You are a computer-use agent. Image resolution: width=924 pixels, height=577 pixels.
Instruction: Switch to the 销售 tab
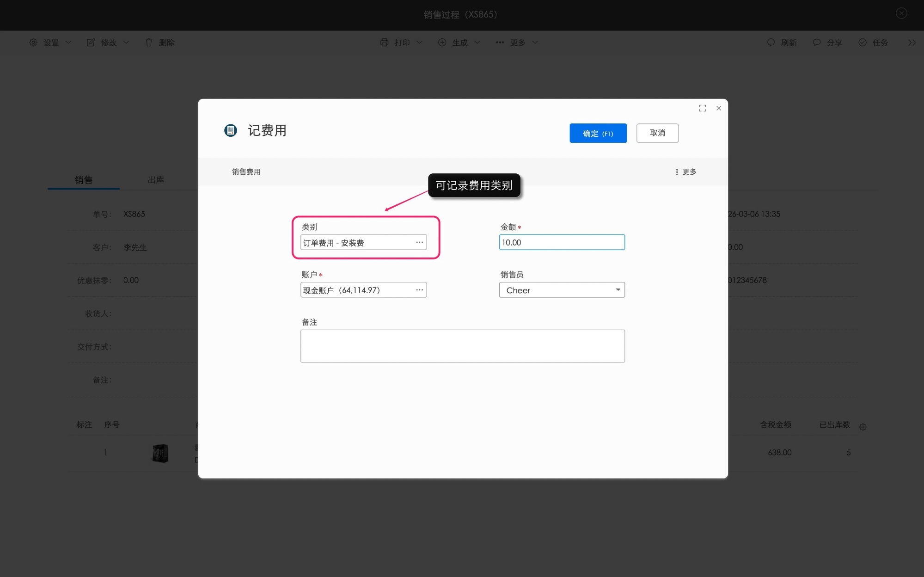(83, 179)
